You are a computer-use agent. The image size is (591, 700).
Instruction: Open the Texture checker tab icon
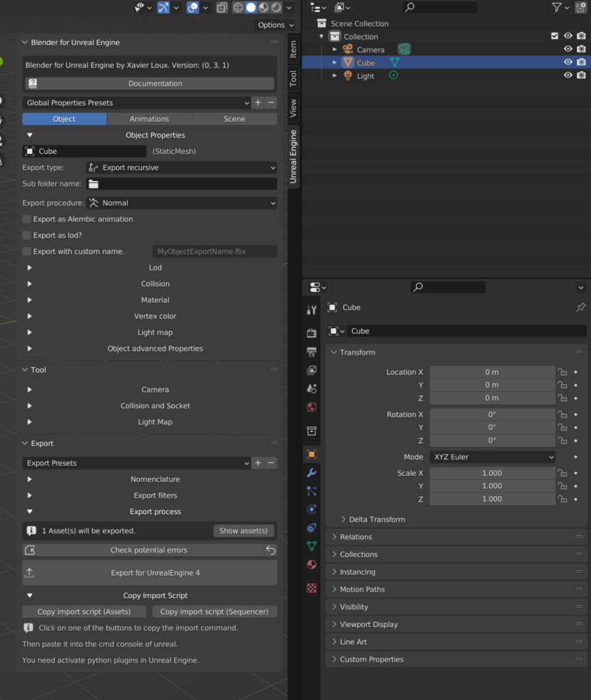tap(312, 588)
